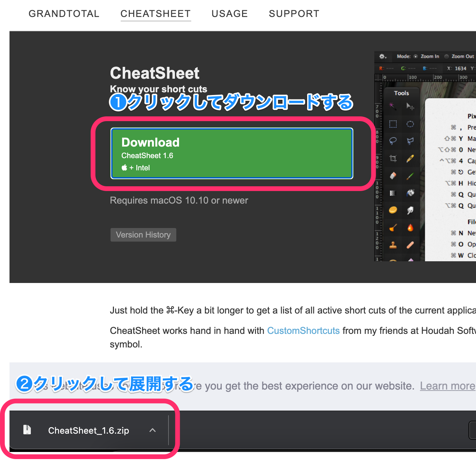Choose the Paint Bucket tool
476x473 pixels.
click(410, 193)
